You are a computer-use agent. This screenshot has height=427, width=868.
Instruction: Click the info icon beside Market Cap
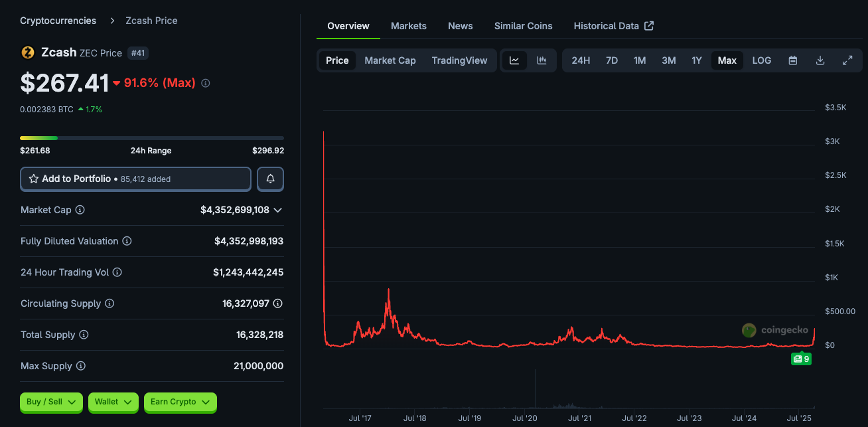pyautogui.click(x=80, y=210)
